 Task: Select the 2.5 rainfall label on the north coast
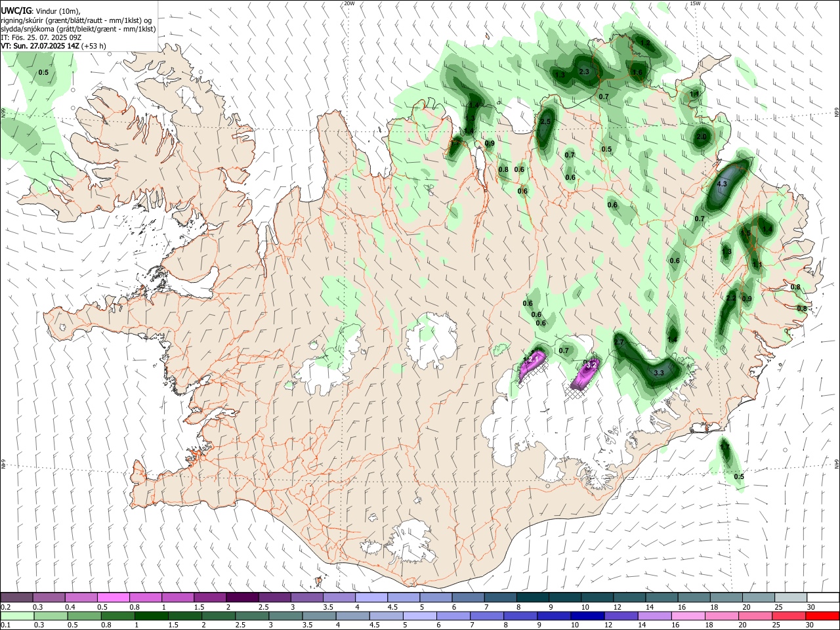[545, 122]
